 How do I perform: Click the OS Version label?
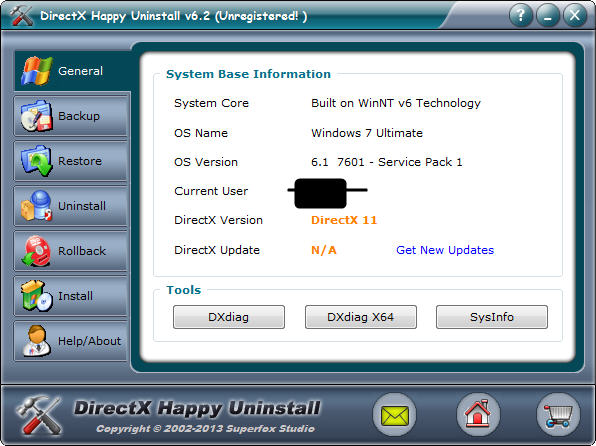point(206,162)
